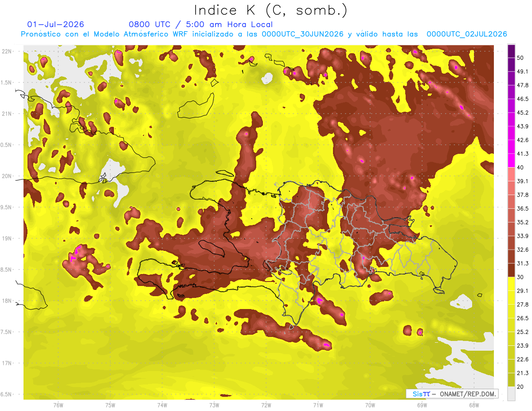The width and height of the screenshot is (532, 411).
Task: Click the colorbar label '32.6'
Action: [x=523, y=250]
